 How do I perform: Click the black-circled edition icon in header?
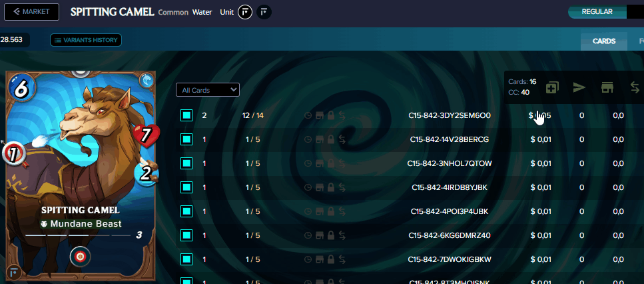click(264, 12)
